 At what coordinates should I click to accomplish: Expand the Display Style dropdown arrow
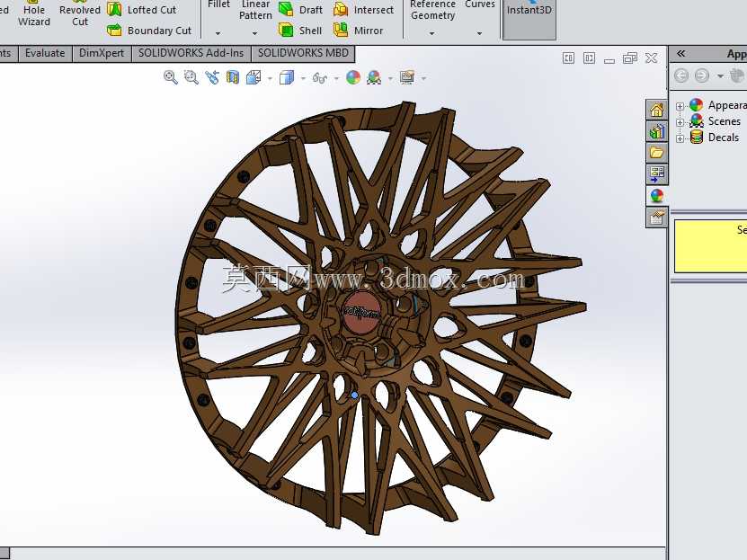click(x=303, y=78)
